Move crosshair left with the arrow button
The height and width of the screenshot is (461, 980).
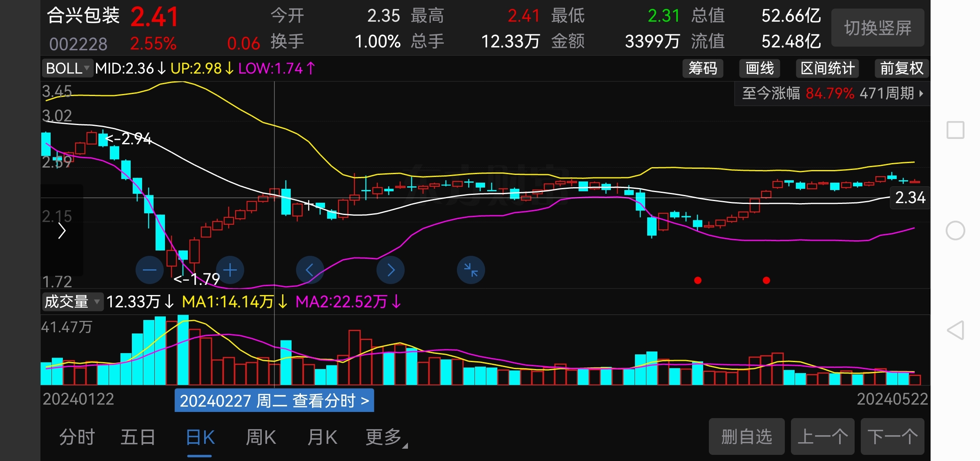point(310,270)
